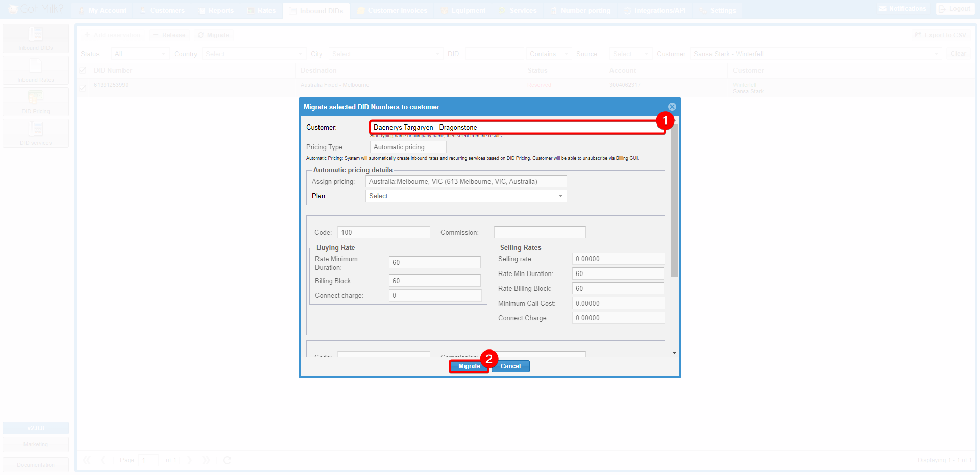Open the Number porting tab

(x=580, y=10)
